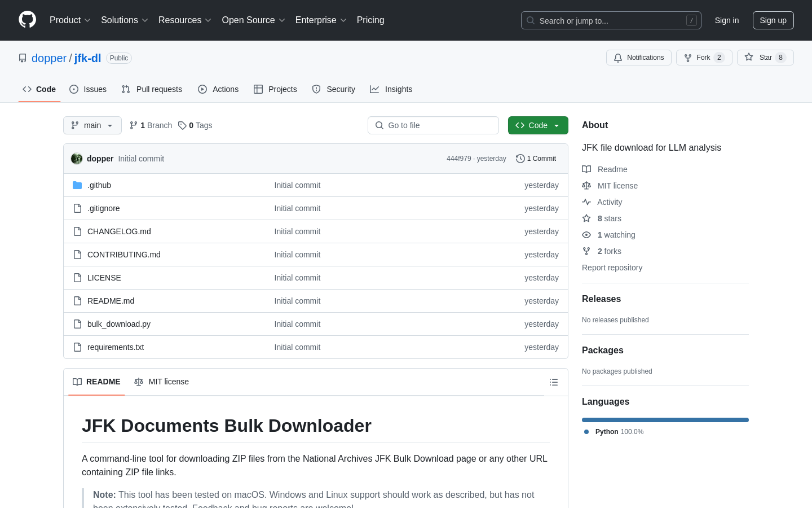Open the green Code dropdown
812x508 pixels.
tap(537, 125)
